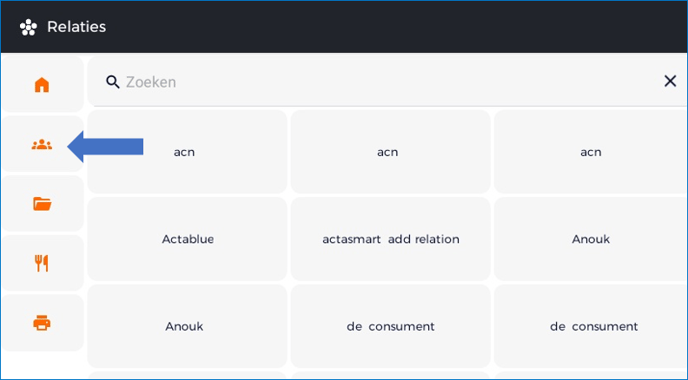This screenshot has height=380, width=688.
Task: Open the Actablue relation tile
Action: [x=187, y=239]
